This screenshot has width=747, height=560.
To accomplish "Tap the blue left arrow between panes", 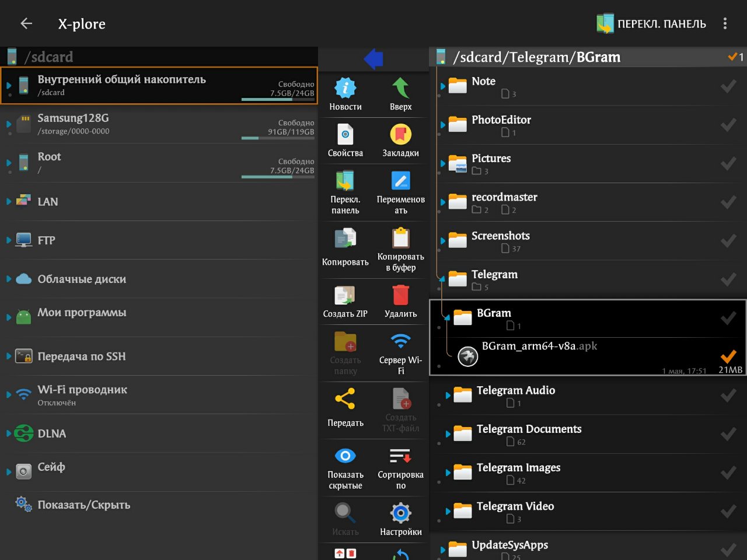I will (x=373, y=58).
